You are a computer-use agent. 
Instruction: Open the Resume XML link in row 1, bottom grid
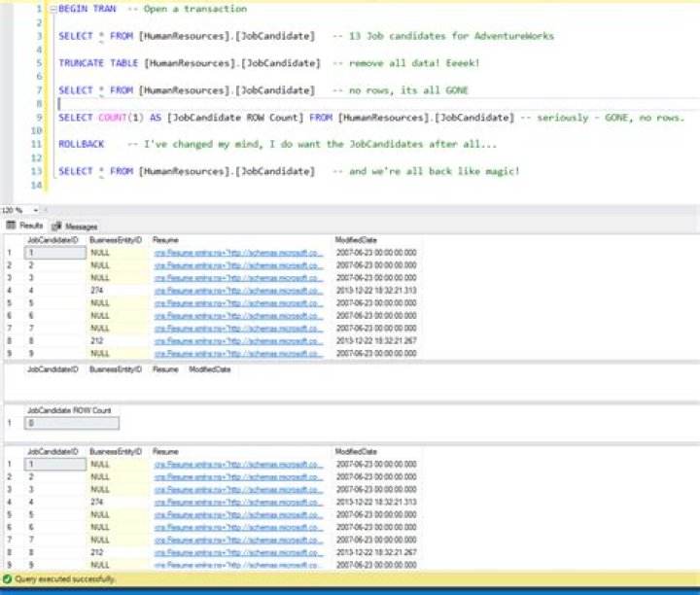pos(238,464)
